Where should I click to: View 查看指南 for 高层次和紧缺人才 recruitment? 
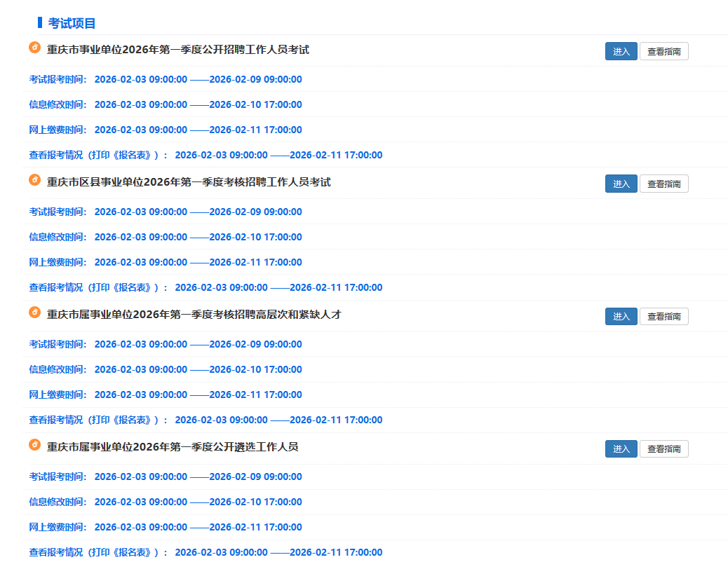coord(663,317)
